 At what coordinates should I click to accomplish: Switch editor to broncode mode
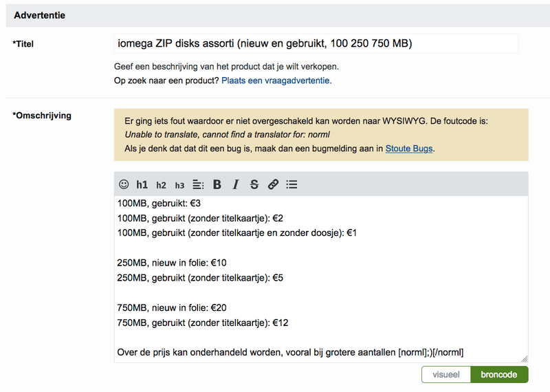tap(499, 374)
